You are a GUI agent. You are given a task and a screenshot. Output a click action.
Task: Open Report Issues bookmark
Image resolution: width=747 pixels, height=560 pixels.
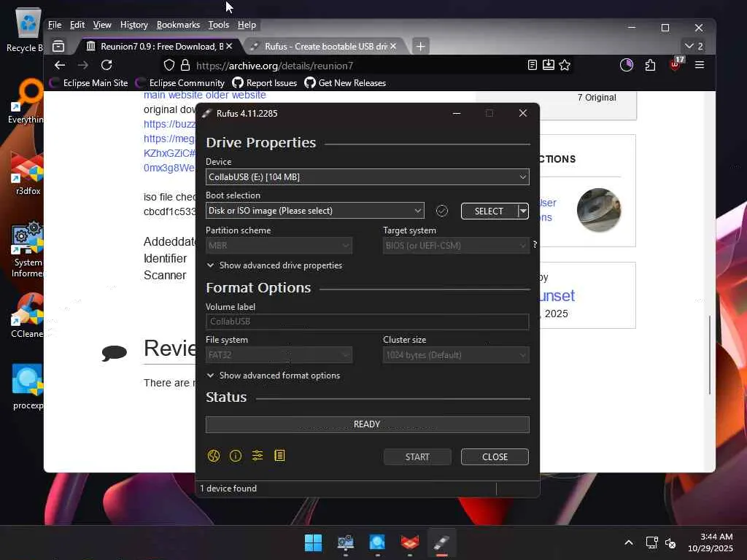click(x=265, y=83)
